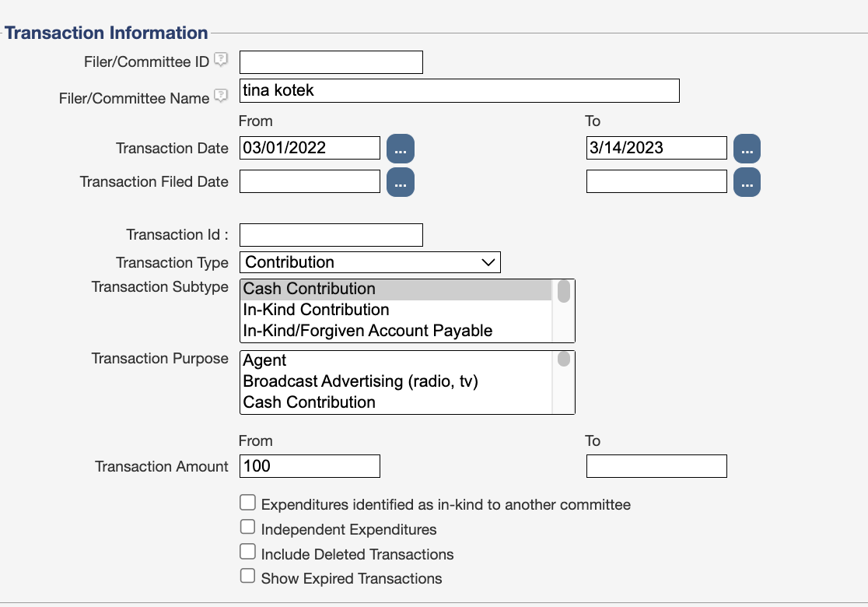Screen dimensions: 868x607
Task: Enable Independent Expenditures checkbox
Action: 247,527
